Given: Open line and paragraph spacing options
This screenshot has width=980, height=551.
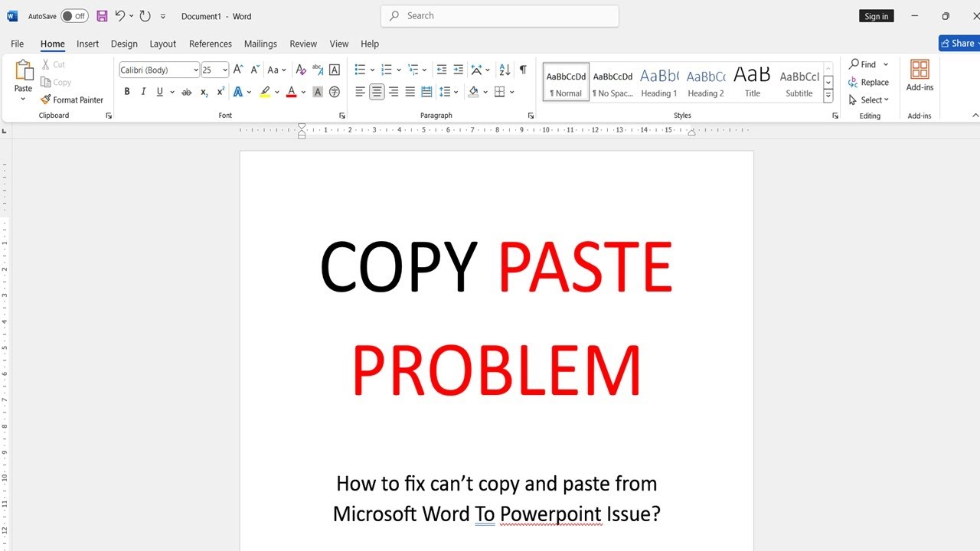Looking at the screenshot, I should click(449, 92).
